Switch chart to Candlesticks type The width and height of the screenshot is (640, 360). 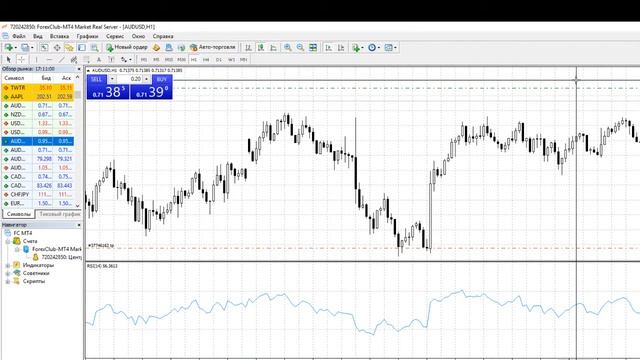click(x=261, y=48)
